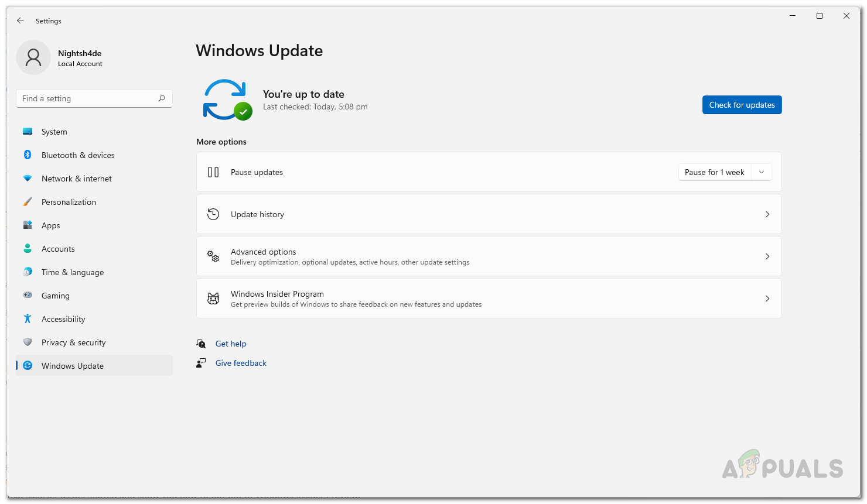Click the search magnifier icon

[162, 98]
